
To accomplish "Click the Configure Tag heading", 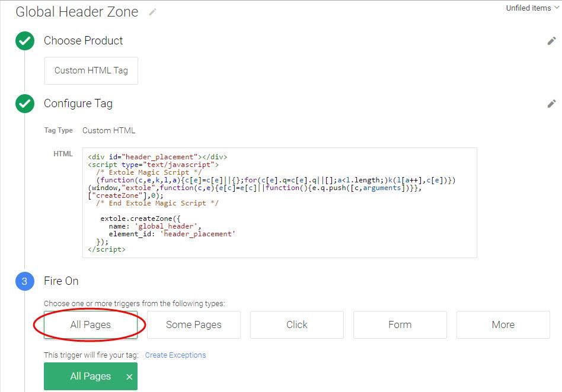I will (x=78, y=104).
